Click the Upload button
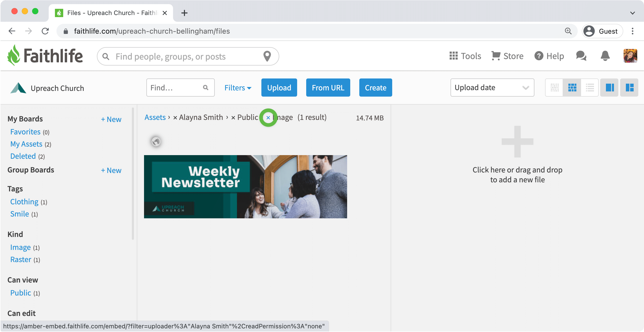The width and height of the screenshot is (644, 332). 279,88
